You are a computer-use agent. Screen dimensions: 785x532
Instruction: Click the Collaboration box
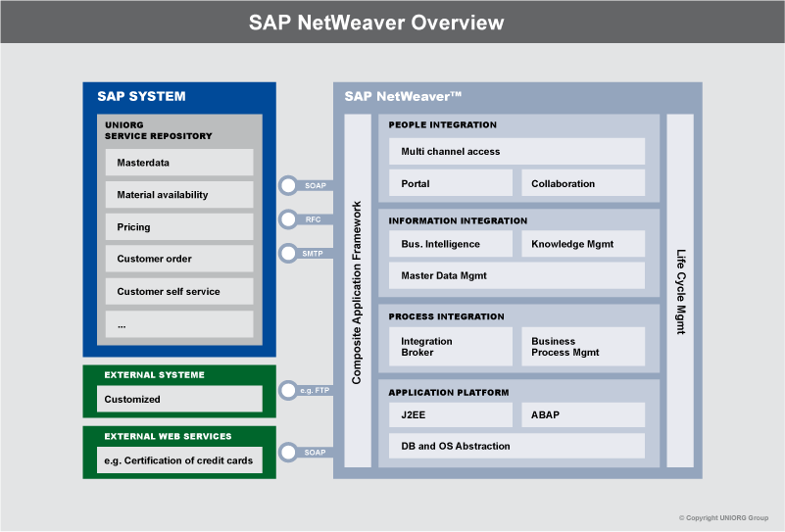click(583, 183)
